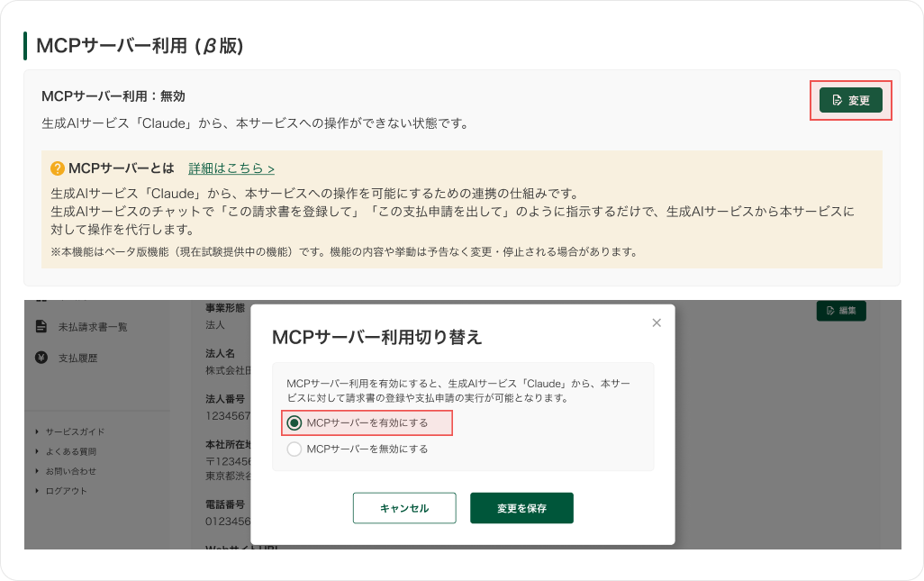Click the キャンセル button in the dialog
Viewport: 924px width, 581px height.
click(x=404, y=508)
